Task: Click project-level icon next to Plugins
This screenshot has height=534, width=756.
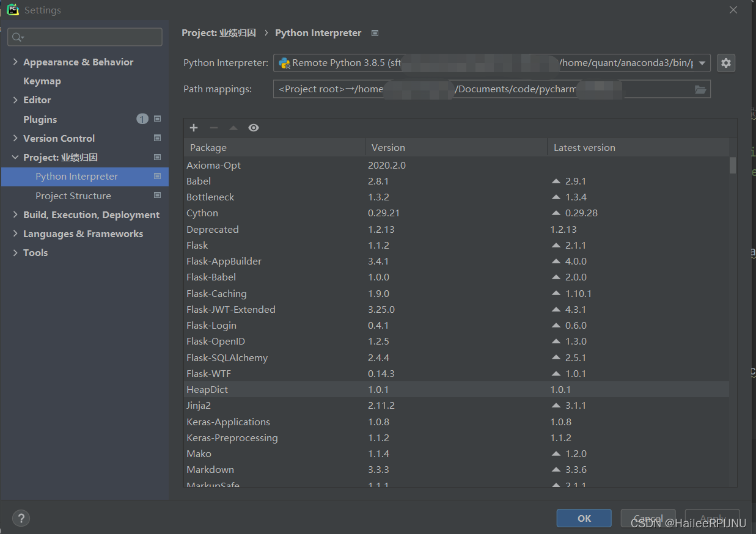Action: [157, 119]
